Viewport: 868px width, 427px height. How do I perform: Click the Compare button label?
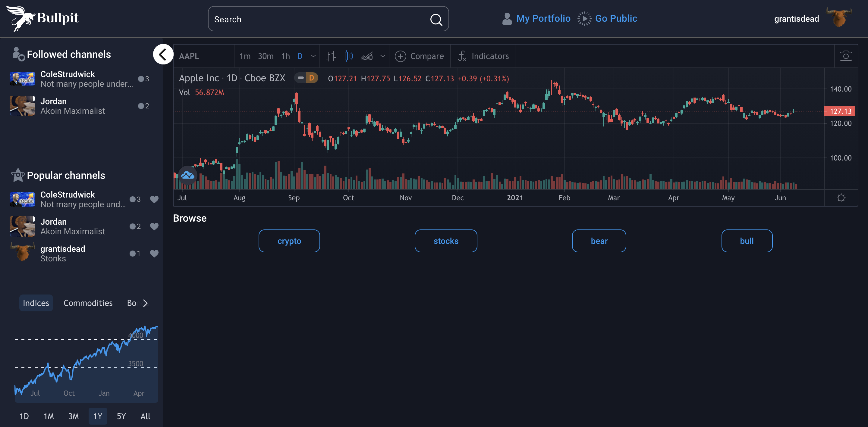click(426, 56)
